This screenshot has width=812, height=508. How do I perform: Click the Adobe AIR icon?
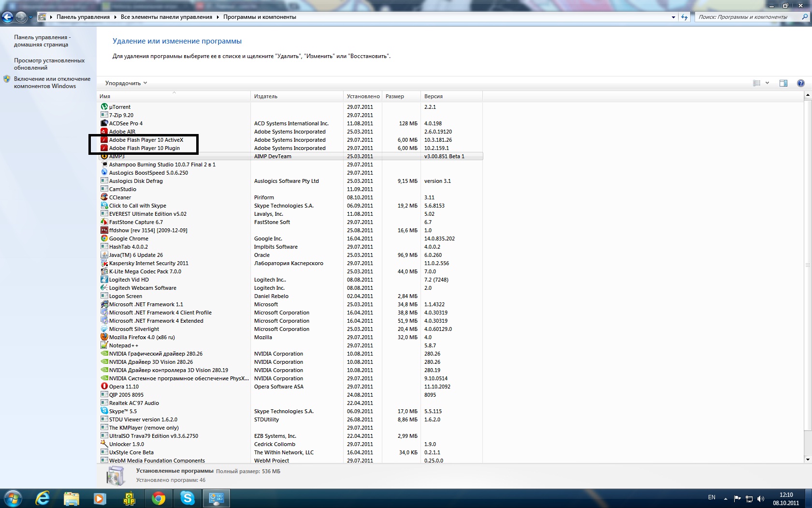click(x=104, y=132)
